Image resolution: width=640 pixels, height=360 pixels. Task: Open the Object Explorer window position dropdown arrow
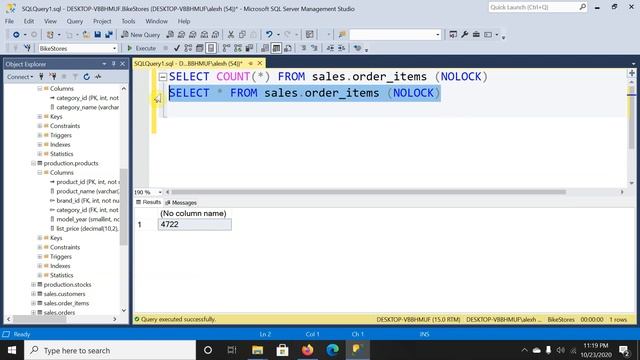[x=104, y=64]
